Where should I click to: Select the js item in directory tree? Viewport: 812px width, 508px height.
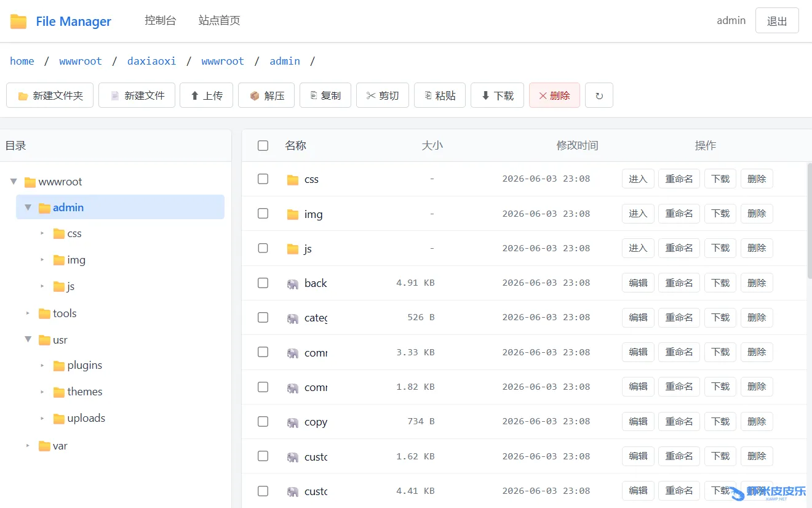point(71,286)
